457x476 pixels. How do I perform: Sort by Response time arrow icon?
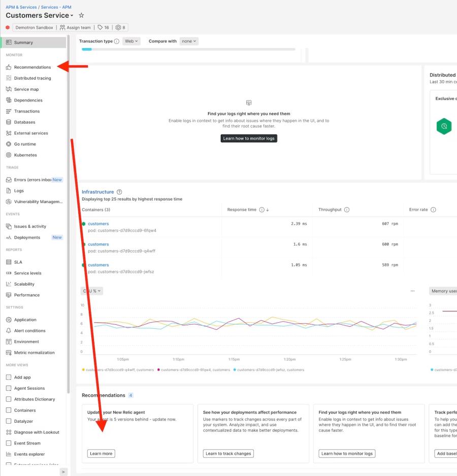(x=268, y=210)
